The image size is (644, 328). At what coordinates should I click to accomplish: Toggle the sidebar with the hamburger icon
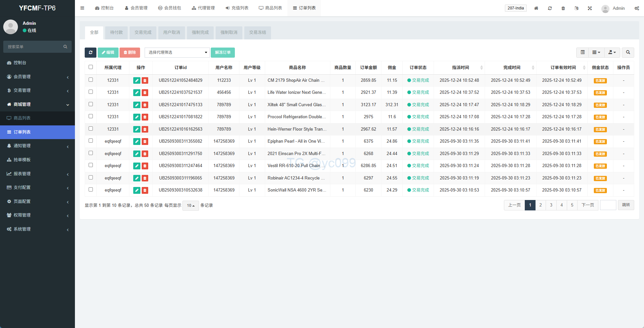(x=82, y=8)
